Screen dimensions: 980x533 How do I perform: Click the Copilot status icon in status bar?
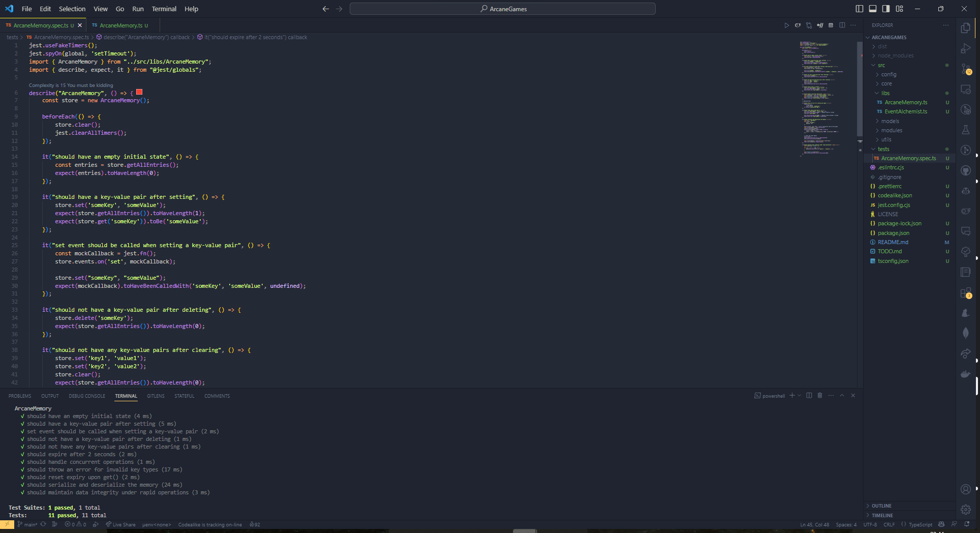(x=941, y=524)
